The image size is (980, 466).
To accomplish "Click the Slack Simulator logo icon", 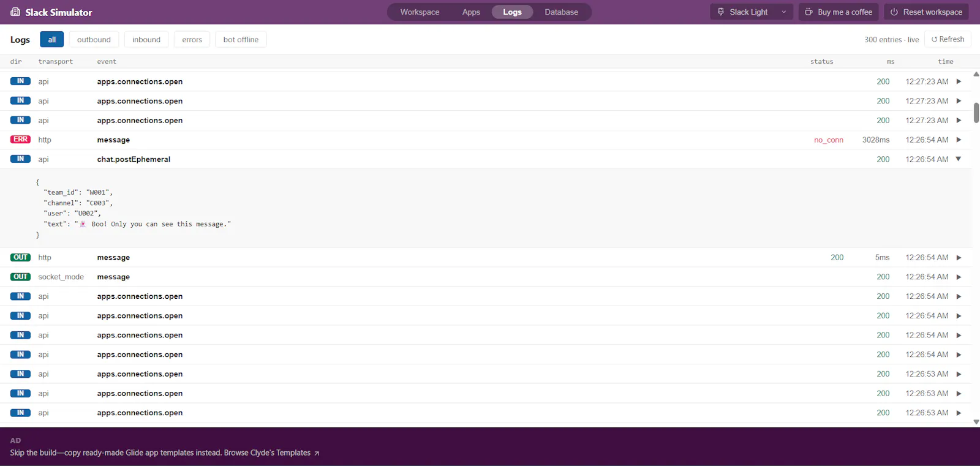I will point(15,12).
